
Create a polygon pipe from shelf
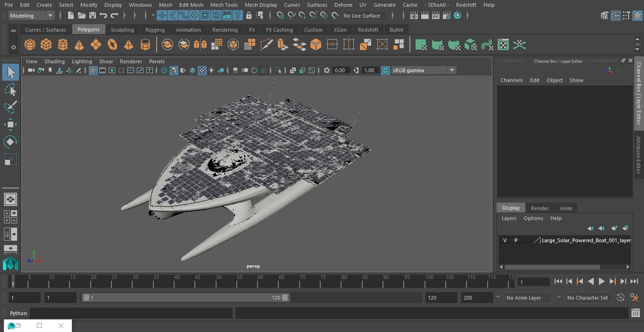(x=145, y=45)
